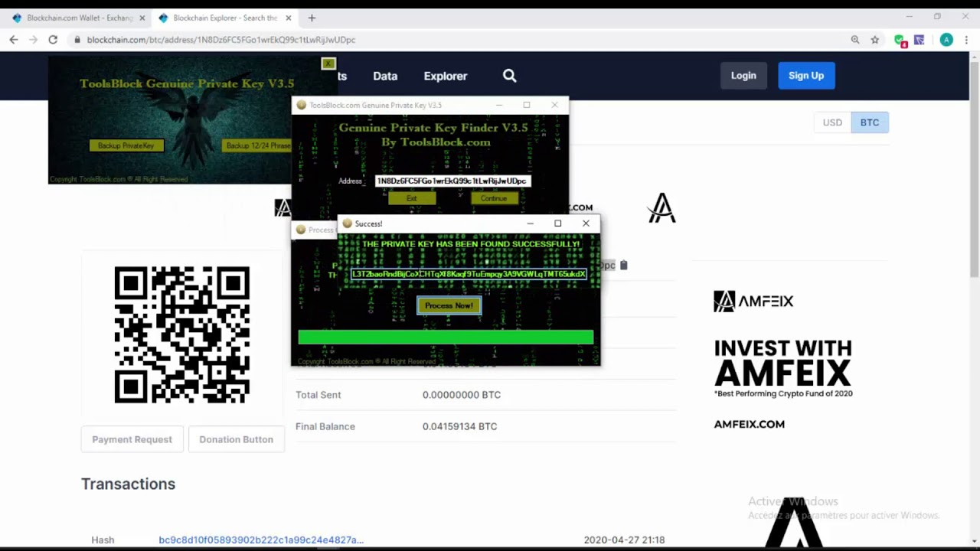The height and width of the screenshot is (551, 980).
Task: Click the Final Balance value 0.04159134 BTC
Action: 459,426
